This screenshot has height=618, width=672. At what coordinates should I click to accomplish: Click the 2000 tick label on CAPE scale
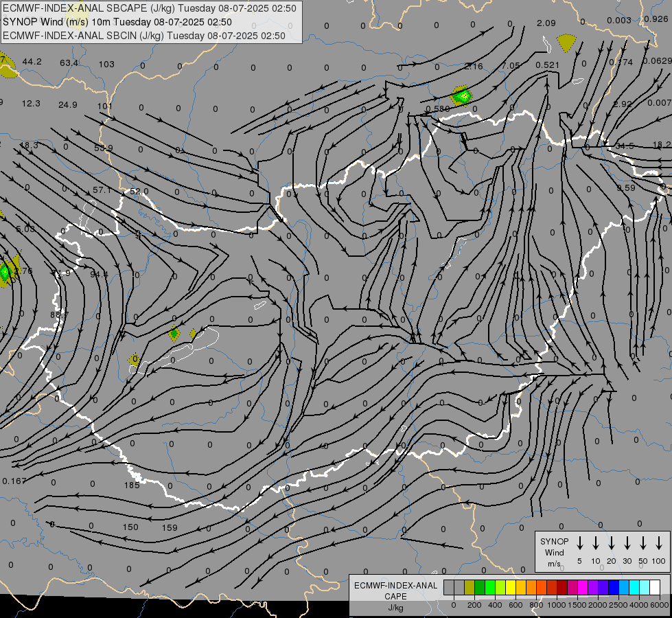(597, 605)
